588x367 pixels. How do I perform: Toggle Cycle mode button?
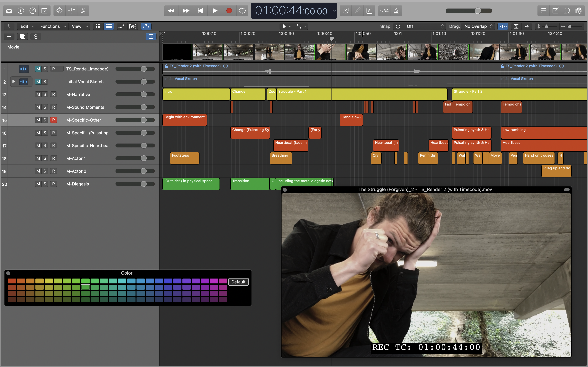tap(242, 11)
